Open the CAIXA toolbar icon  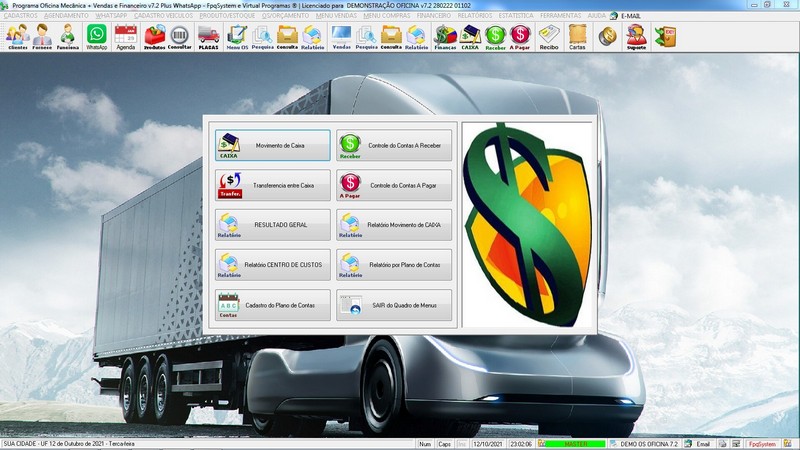tap(470, 37)
